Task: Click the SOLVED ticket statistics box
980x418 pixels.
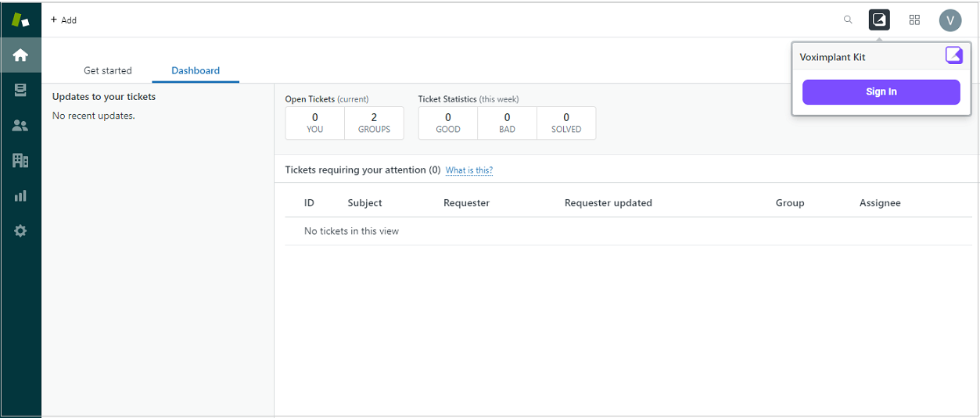Action: pyautogui.click(x=566, y=123)
